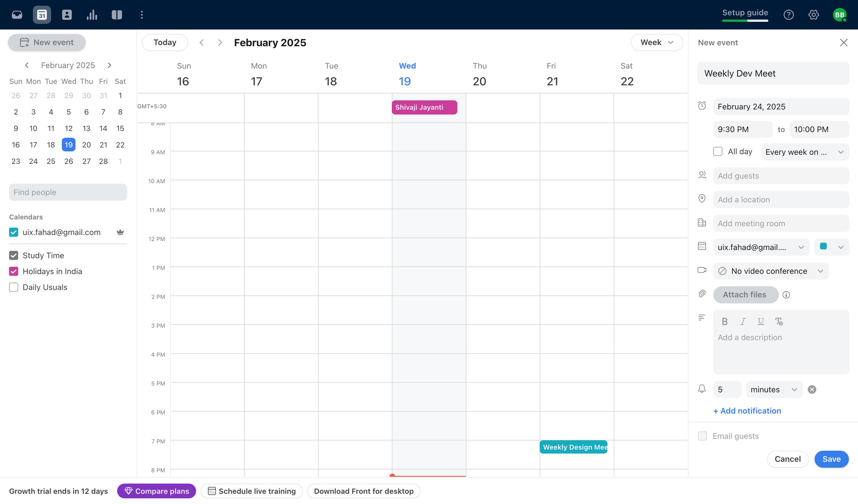
Task: Close the New event panel
Action: pos(844,43)
